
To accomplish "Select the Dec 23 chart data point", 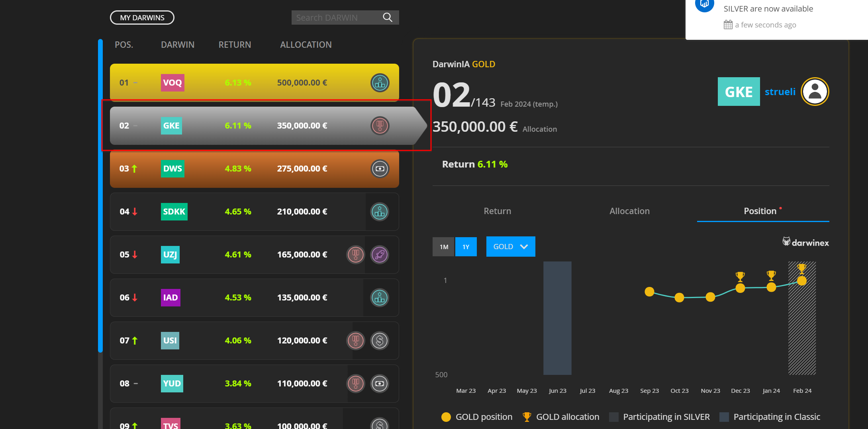I will (x=740, y=288).
